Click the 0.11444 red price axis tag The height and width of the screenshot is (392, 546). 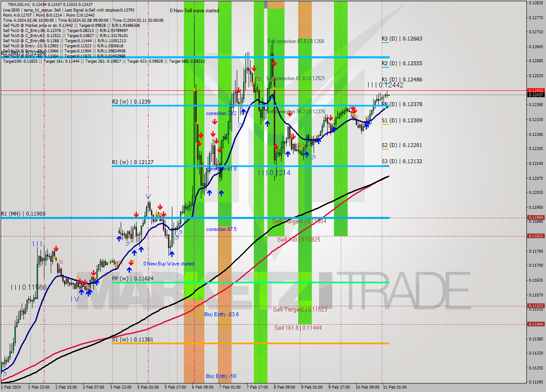click(x=536, y=324)
